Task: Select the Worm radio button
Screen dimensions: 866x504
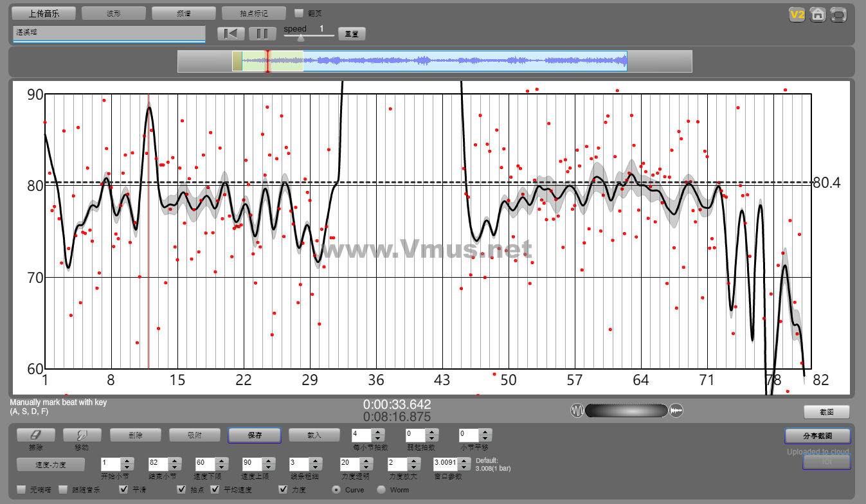Action: click(381, 490)
